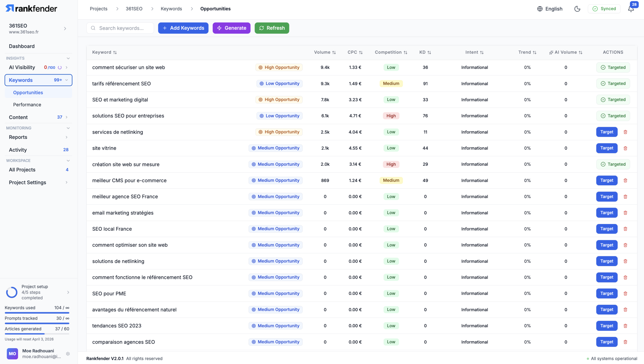Delete the 'services de netlinking' keyword

point(625,132)
